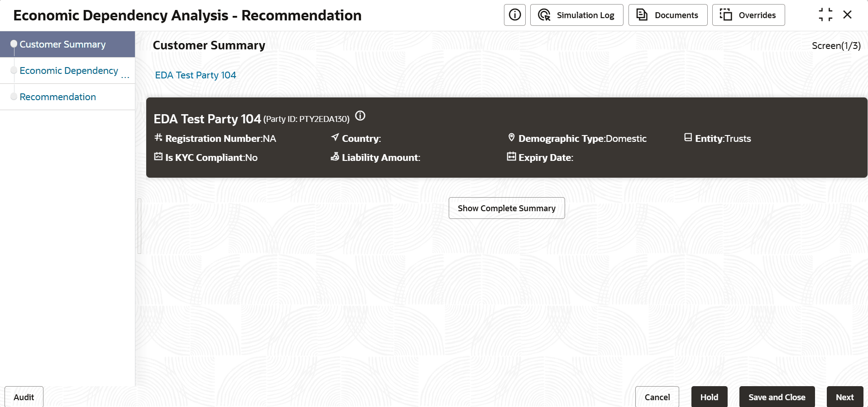Click the Liability Amount icon
Image resolution: width=868 pixels, height=407 pixels.
click(335, 156)
